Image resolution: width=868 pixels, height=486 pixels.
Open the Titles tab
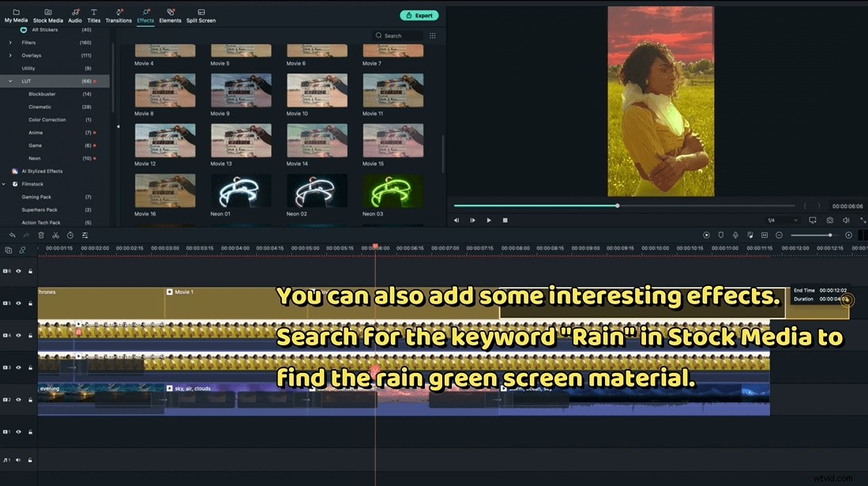click(93, 12)
